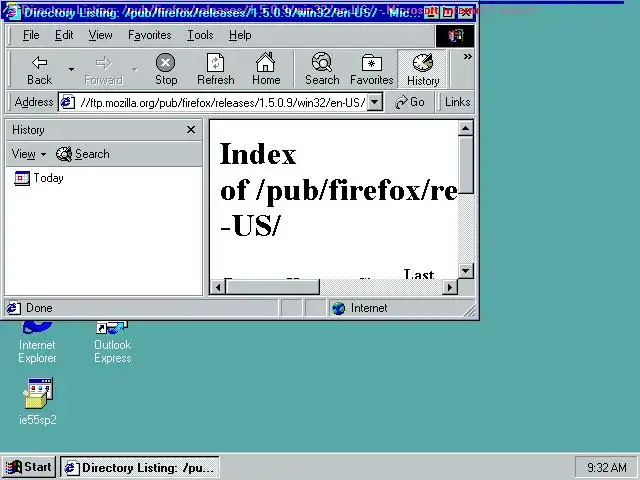The height and width of the screenshot is (480, 640).
Task: Open History panel View dropdown
Action: pyautogui.click(x=29, y=154)
